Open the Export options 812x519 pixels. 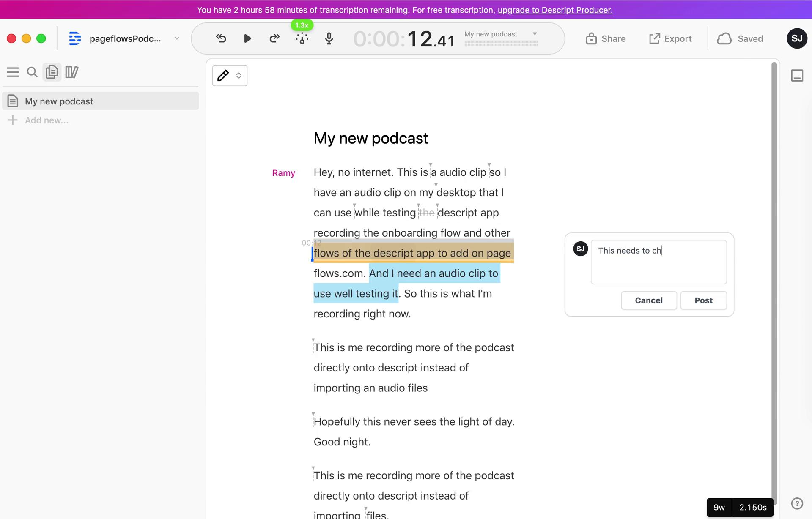click(x=670, y=38)
